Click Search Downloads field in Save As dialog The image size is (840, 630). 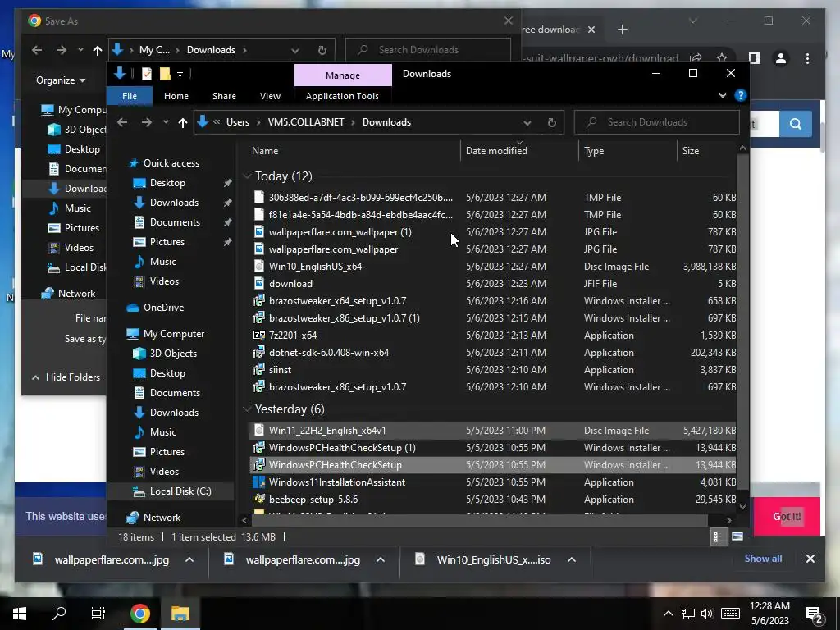427,50
